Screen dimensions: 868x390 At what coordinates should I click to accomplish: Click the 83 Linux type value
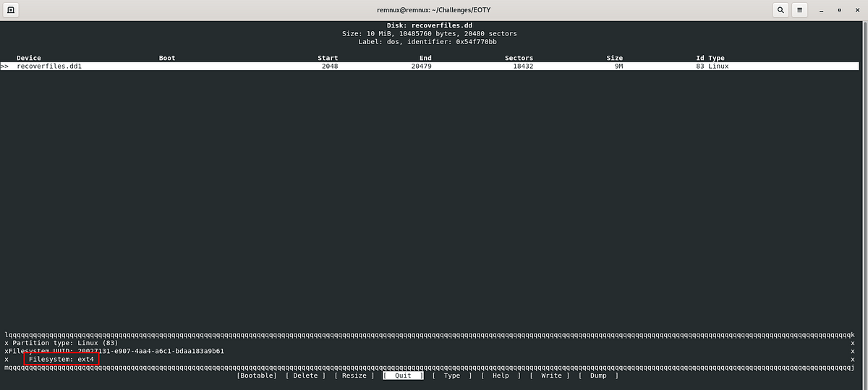pos(712,66)
